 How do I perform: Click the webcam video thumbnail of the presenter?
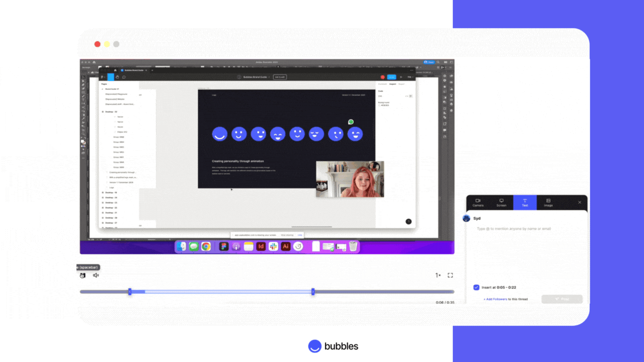pos(350,179)
